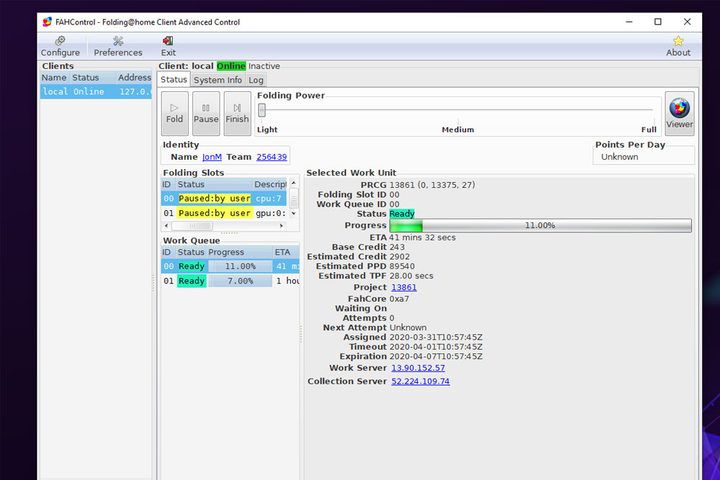
Task: Pause folding with the Pause button
Action: [206, 113]
